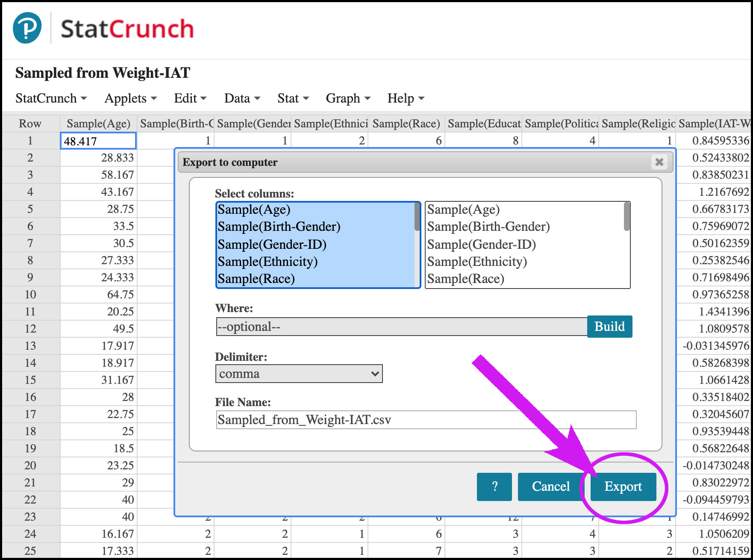Screen dimensions: 753x560
Task: Click the Age cell 17.333
Action: [x=99, y=551]
